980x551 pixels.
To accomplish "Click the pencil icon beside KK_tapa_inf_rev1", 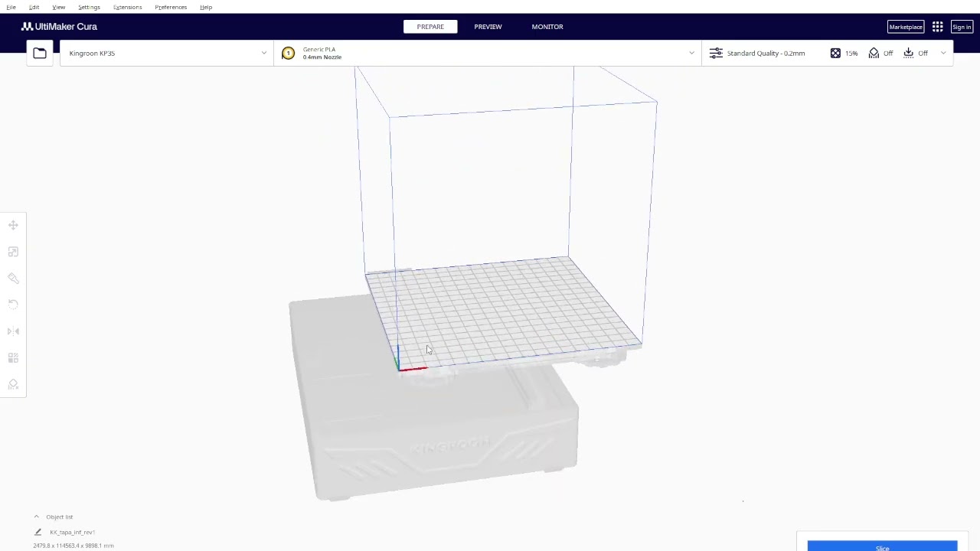I will point(38,532).
